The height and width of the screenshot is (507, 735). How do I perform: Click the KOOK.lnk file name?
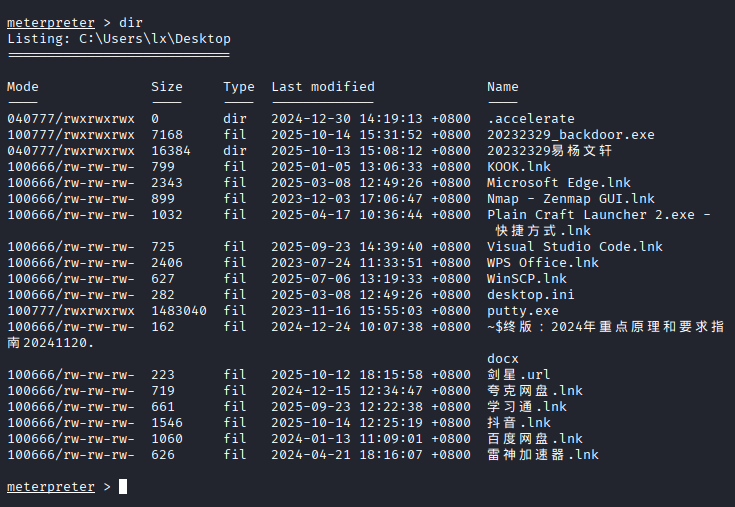[518, 167]
